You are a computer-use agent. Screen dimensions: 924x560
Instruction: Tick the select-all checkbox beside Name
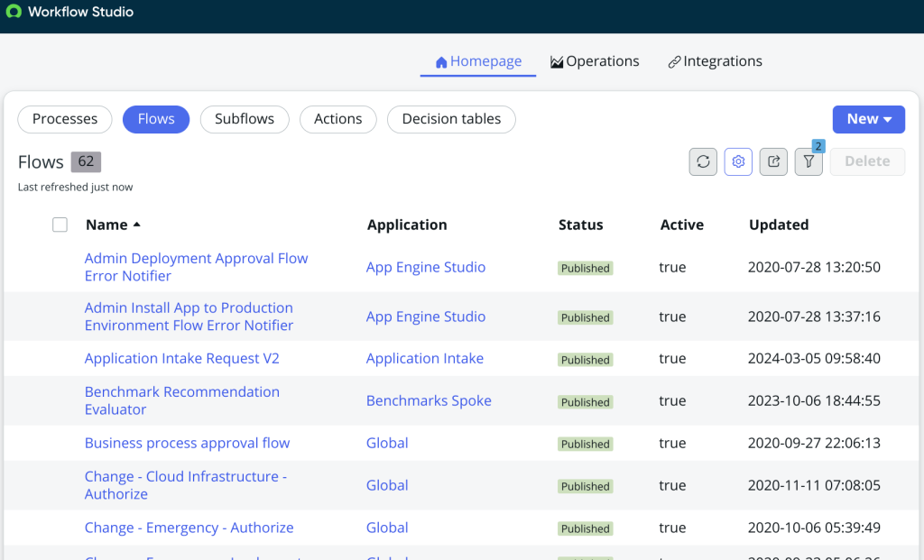60,225
